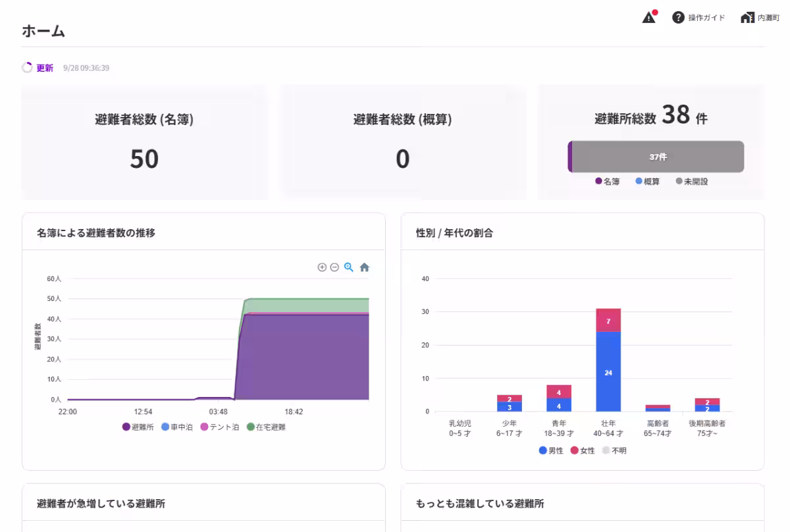Viewport: 790px width, 532px height.
Task: Click the purple 名簿 segment of shelter bar
Action: (570, 157)
